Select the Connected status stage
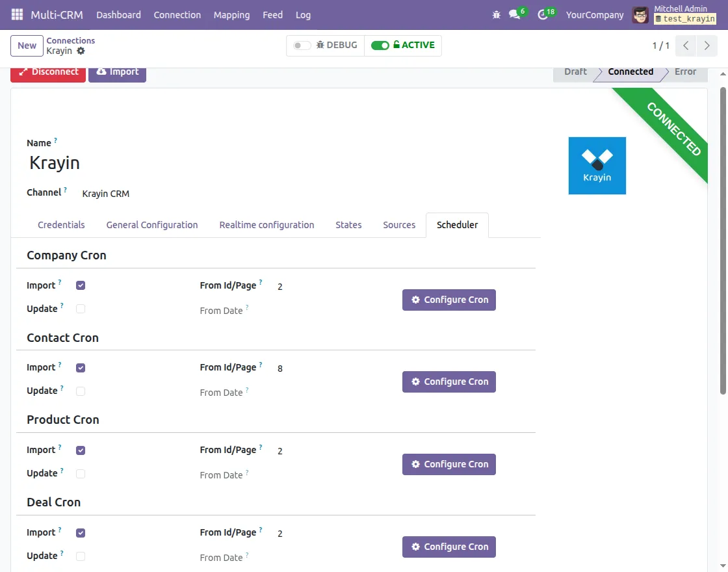The height and width of the screenshot is (572, 728). click(630, 72)
